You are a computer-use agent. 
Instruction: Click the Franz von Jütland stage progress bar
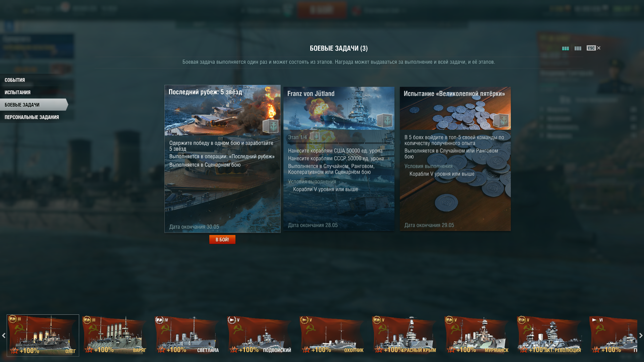pyautogui.click(x=339, y=143)
